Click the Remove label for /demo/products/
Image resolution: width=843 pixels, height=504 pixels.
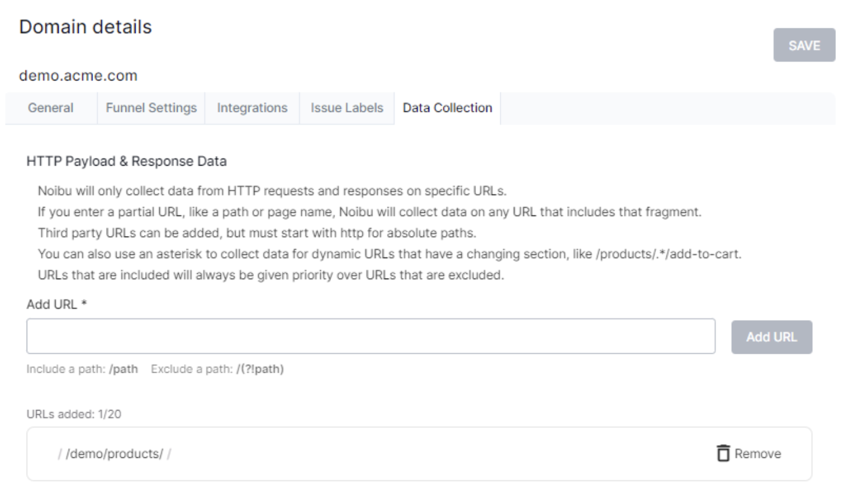pos(757,454)
